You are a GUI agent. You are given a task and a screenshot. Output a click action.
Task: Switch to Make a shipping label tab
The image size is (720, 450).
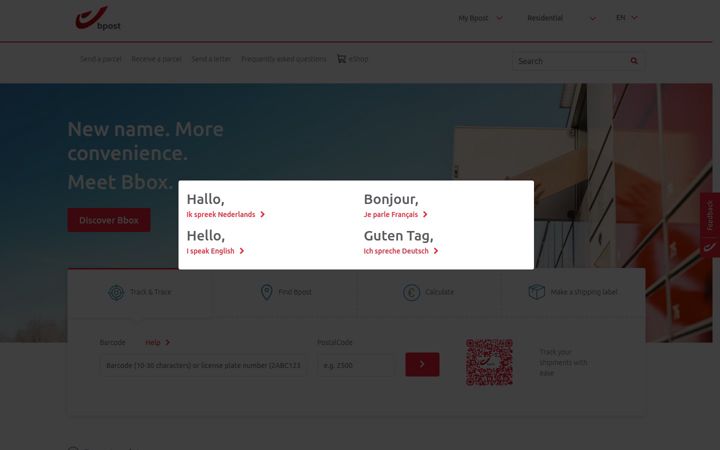point(573,292)
